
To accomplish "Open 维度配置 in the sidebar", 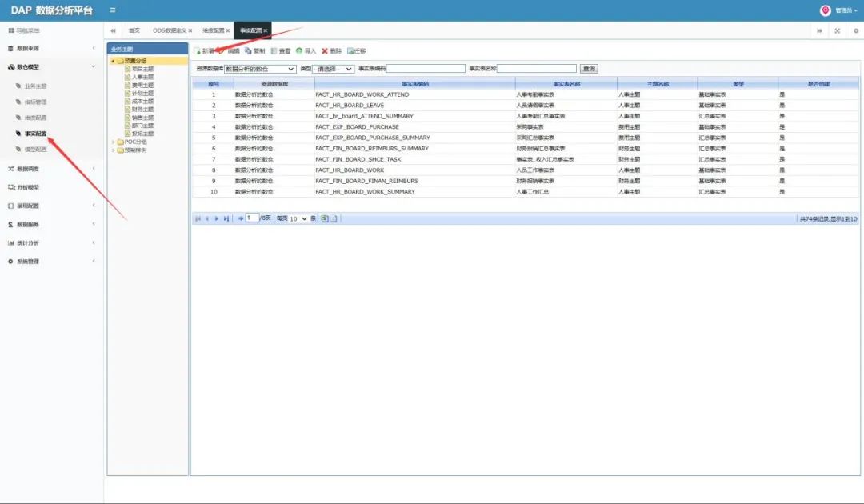I will coord(35,118).
